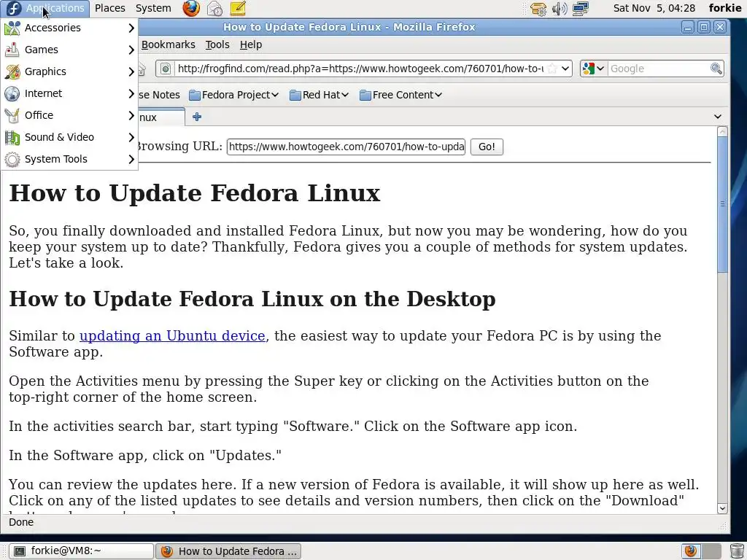Image resolution: width=747 pixels, height=560 pixels.
Task: Open the Sound & Video submenu
Action: [69, 137]
